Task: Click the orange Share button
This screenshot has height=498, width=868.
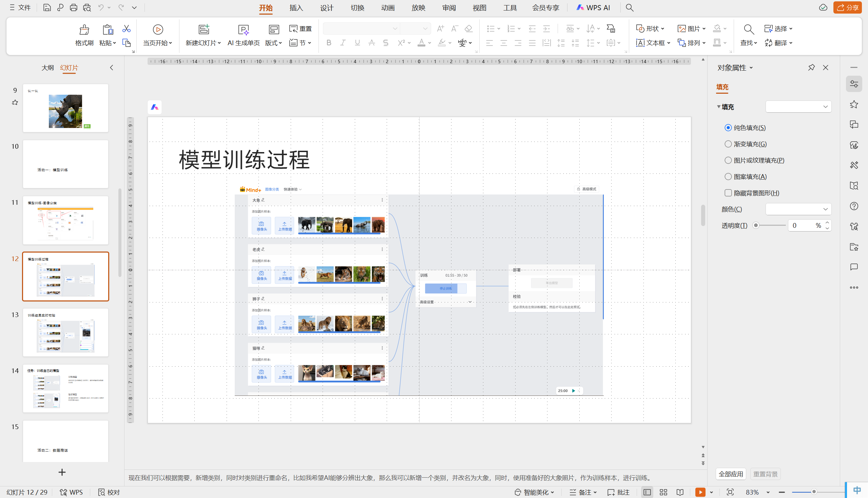Action: (x=847, y=7)
